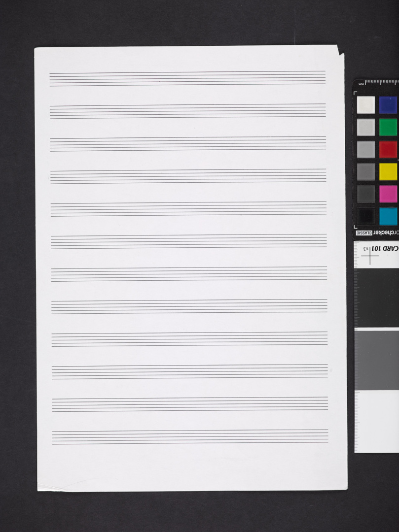Click the "CLASSIC" label on the checker

(364, 233)
